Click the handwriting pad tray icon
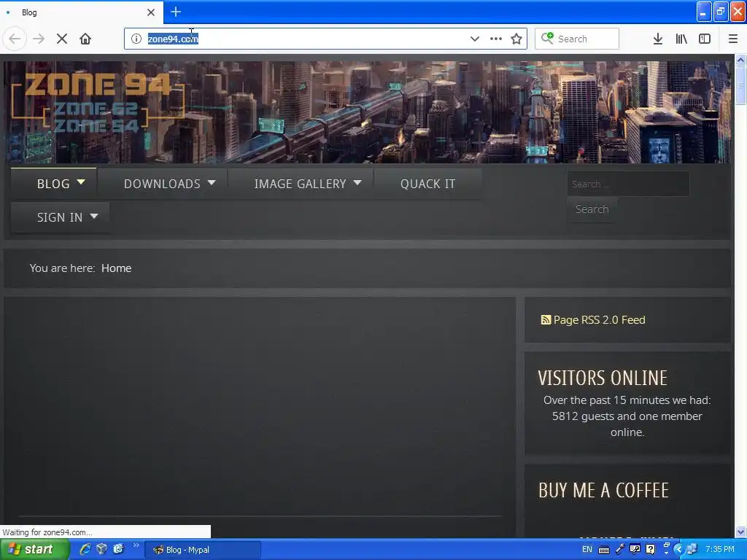Screen dimensions: 747x560 635,549
